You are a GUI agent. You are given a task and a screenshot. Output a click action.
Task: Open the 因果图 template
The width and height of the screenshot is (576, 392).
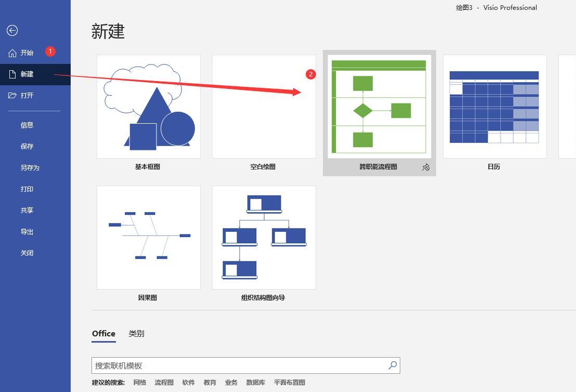pos(148,237)
